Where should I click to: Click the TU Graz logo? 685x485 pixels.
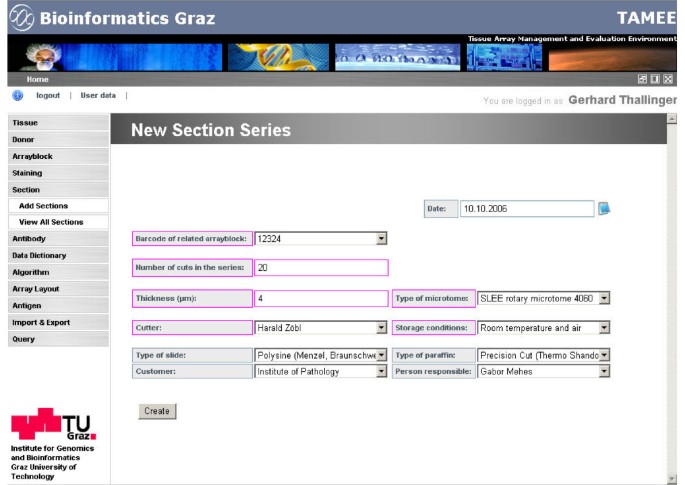pyautogui.click(x=53, y=424)
